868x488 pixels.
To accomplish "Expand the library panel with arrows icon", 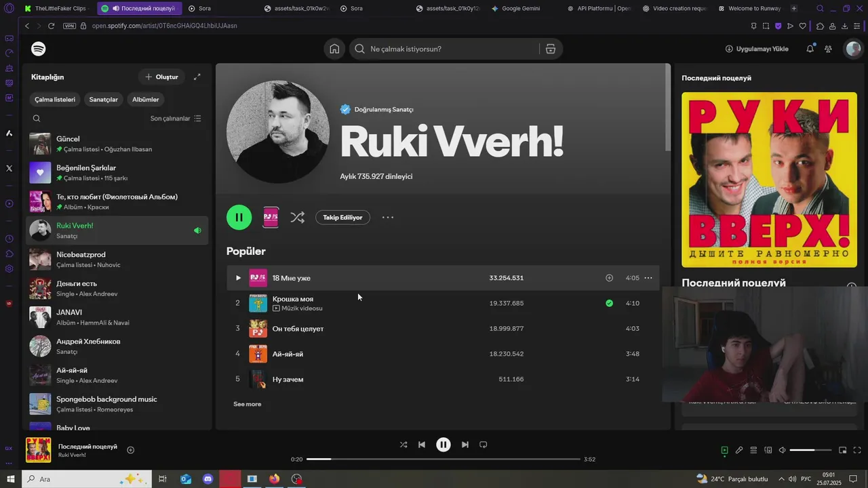I will 197,77.
